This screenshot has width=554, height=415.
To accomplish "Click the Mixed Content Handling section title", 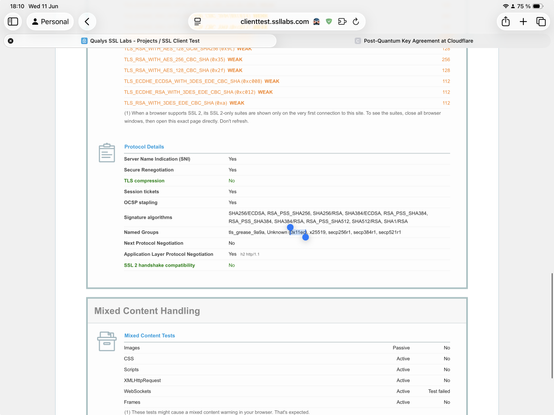I will [147, 311].
